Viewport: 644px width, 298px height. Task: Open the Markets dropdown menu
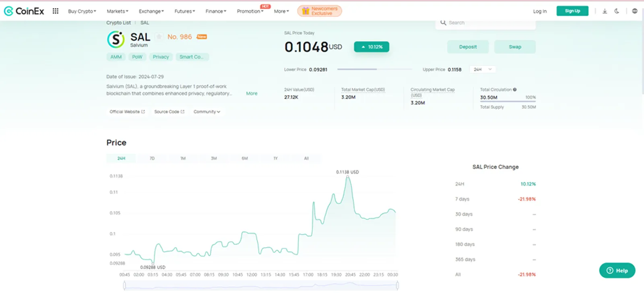(118, 11)
